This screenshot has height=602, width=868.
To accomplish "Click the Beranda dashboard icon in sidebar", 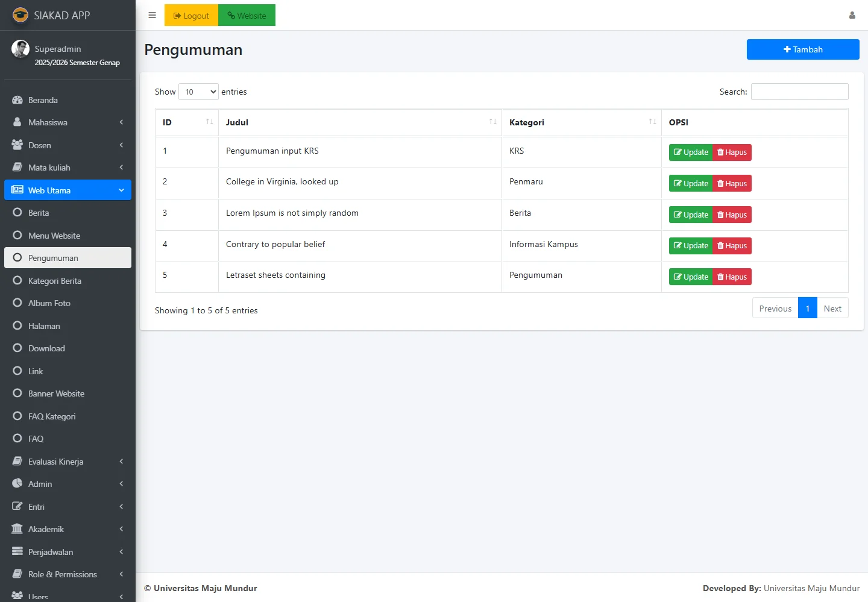I will (17, 100).
